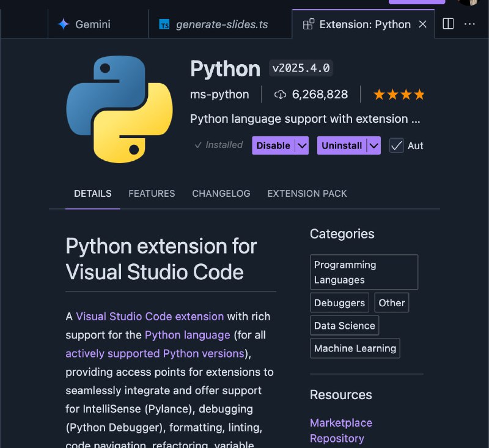Screen dimensions: 489x448
Task: Click the Resources heading
Action: [341, 395]
